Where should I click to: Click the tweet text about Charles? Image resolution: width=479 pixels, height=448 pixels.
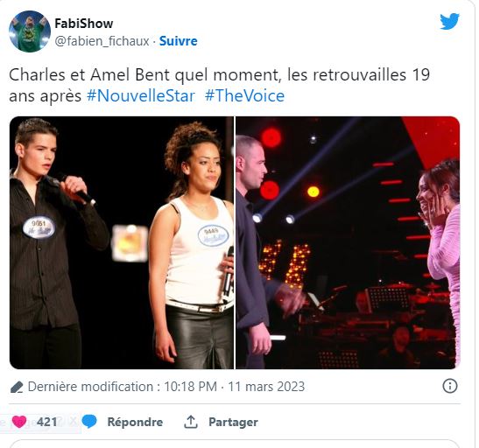click(x=219, y=85)
